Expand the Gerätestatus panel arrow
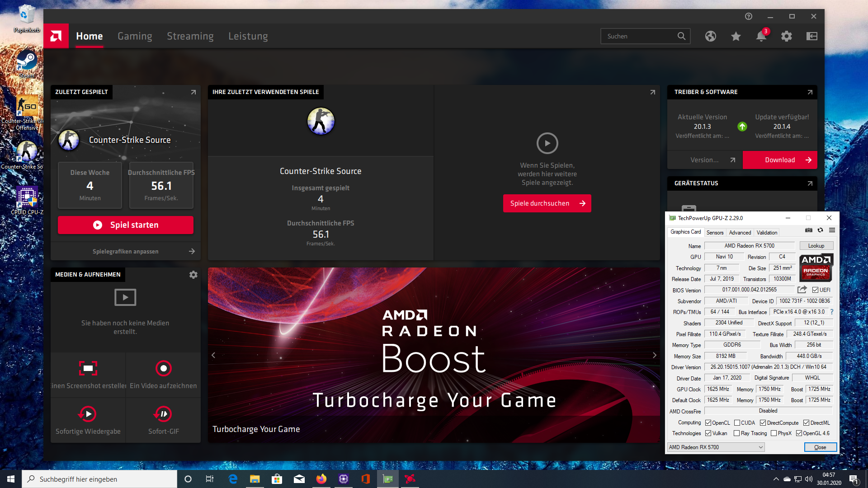The image size is (868, 488). coord(810,183)
